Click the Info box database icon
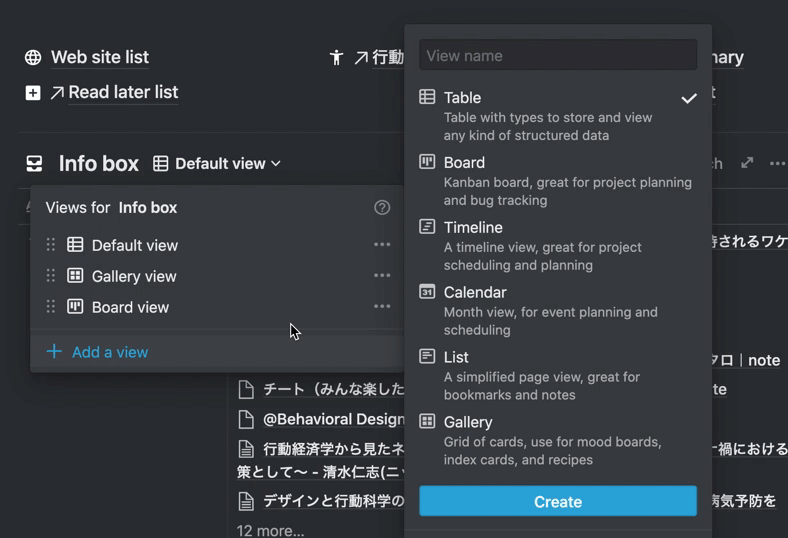 (34, 164)
